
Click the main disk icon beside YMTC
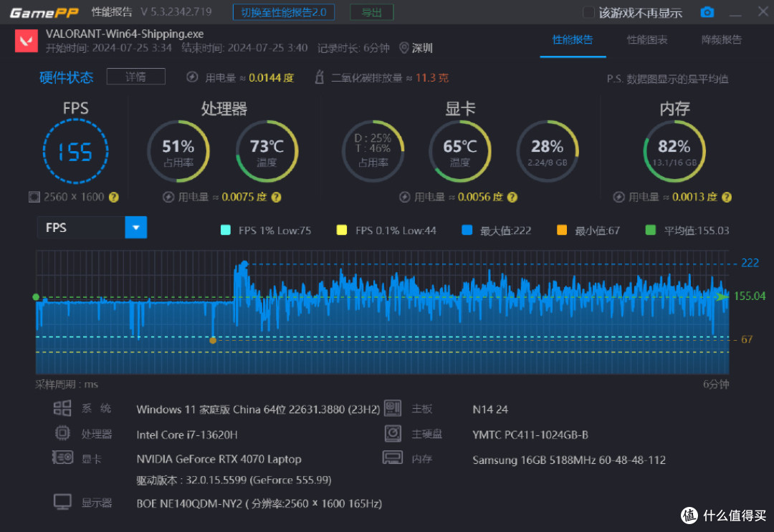(x=393, y=433)
